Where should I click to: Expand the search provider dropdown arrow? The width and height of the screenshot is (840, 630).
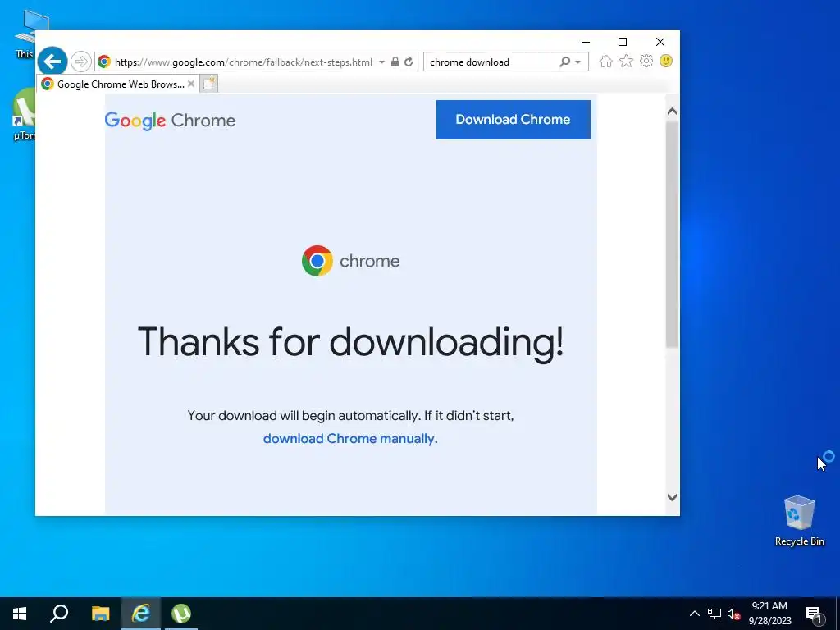tap(578, 62)
